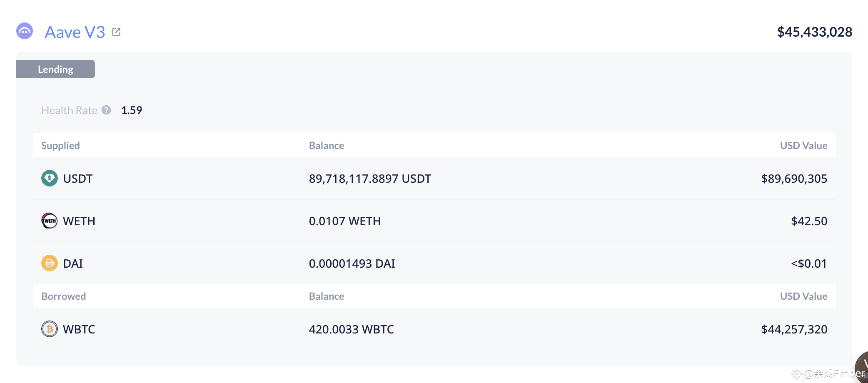Viewport: 868px width, 383px height.
Task: Click the USDT token icon
Action: click(x=50, y=178)
